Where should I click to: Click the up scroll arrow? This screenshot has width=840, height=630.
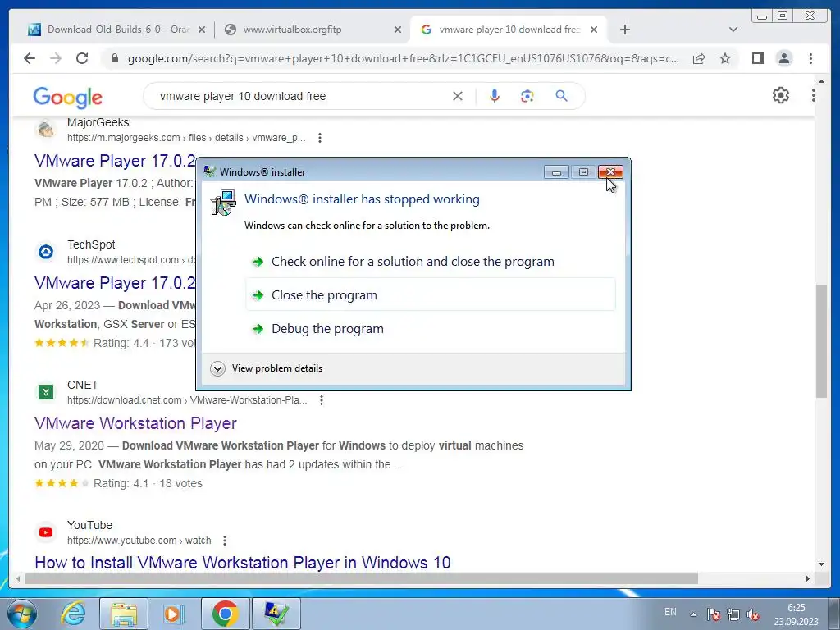(x=821, y=81)
